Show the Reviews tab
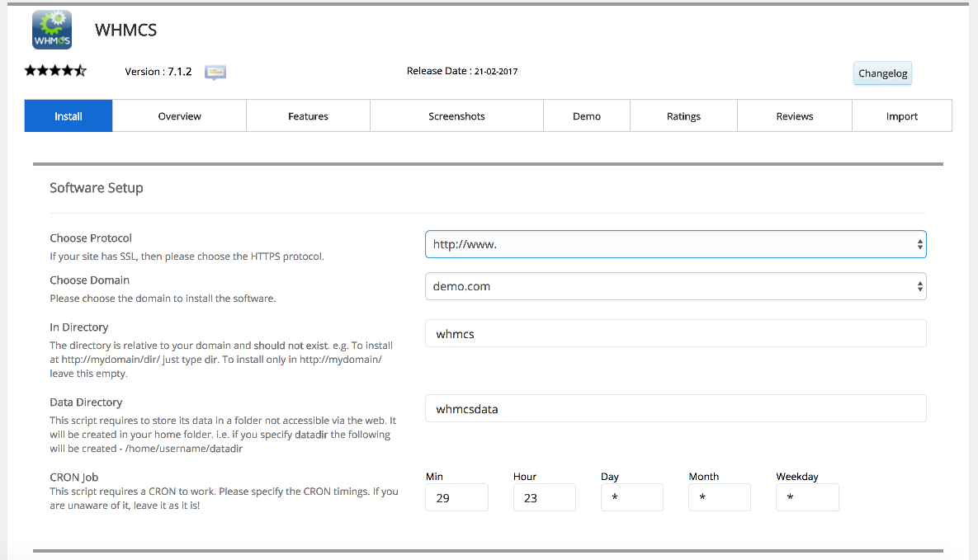Image resolution: width=978 pixels, height=560 pixels. click(795, 116)
